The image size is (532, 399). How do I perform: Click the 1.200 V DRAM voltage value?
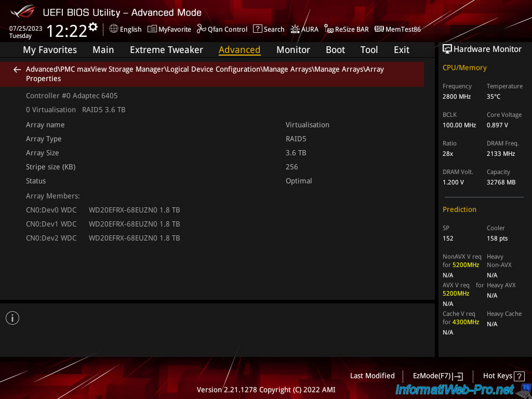tap(453, 182)
